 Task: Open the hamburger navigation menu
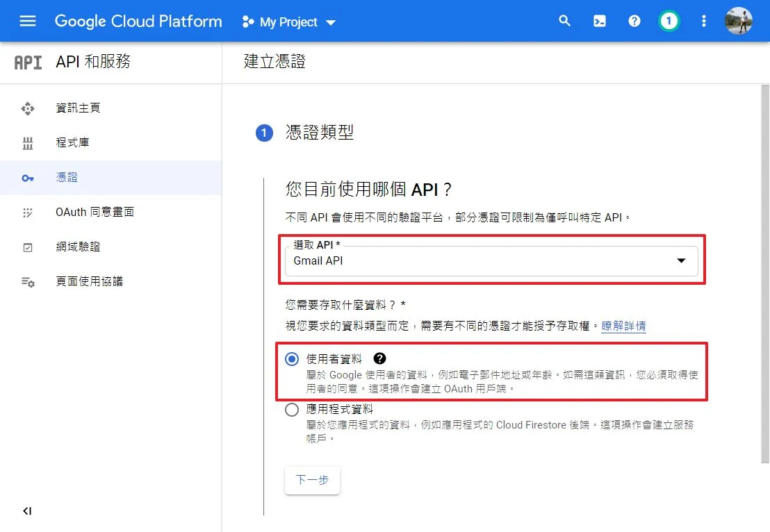[x=28, y=21]
